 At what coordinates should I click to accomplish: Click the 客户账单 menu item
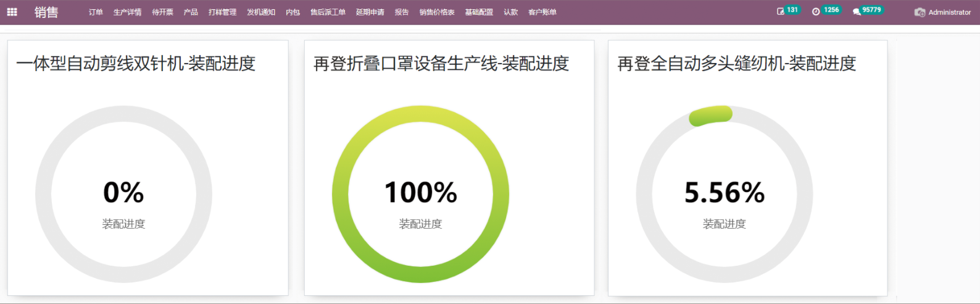coord(542,12)
